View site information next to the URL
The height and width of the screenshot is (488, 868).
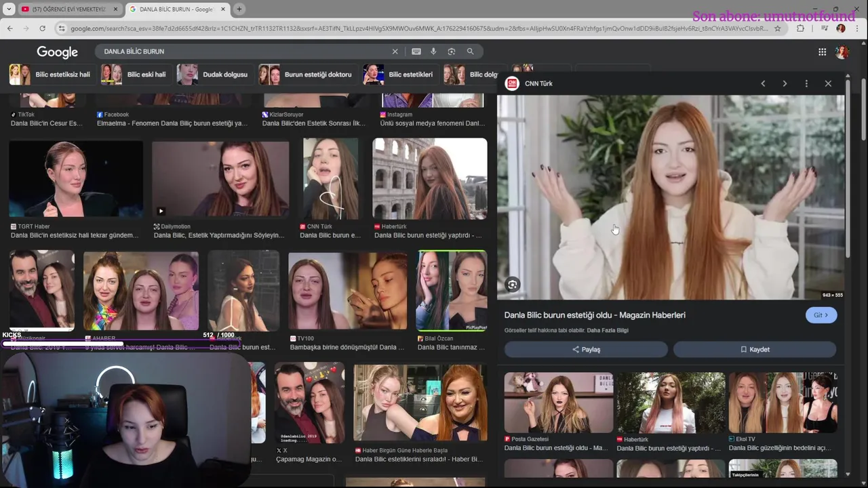62,28
